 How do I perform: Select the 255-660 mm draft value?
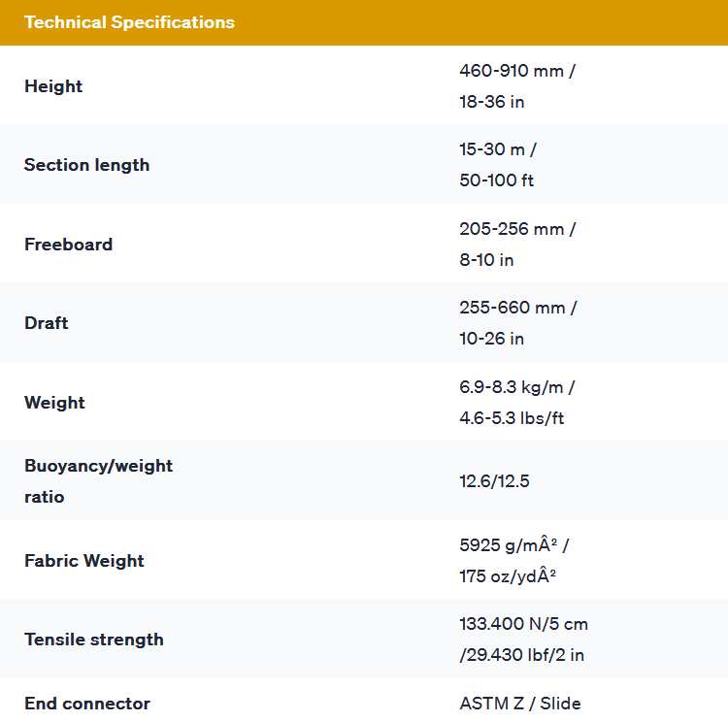tap(517, 308)
